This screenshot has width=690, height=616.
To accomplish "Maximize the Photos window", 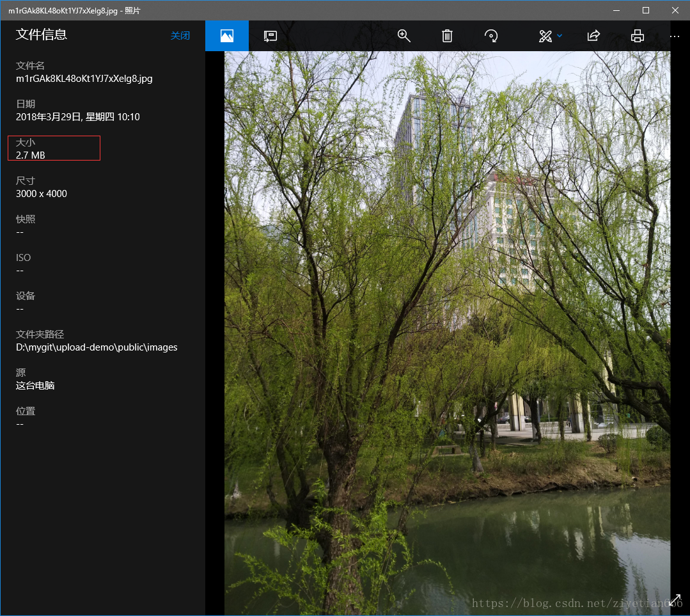I will (645, 11).
